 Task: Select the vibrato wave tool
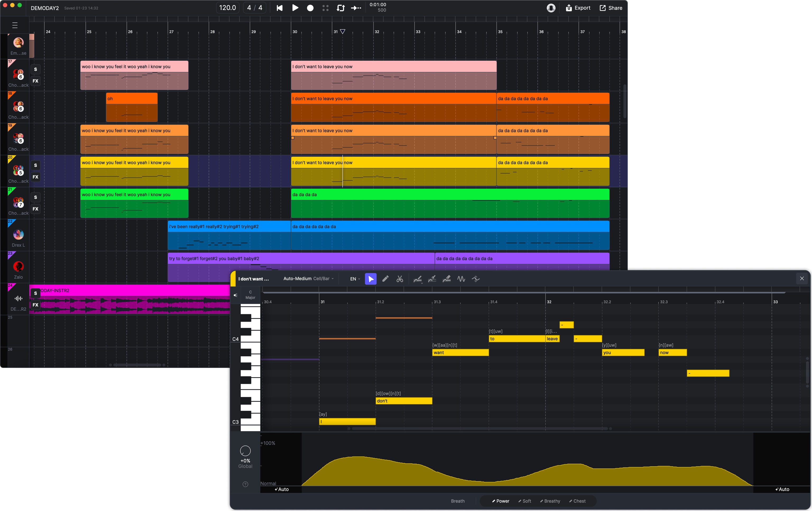point(461,279)
